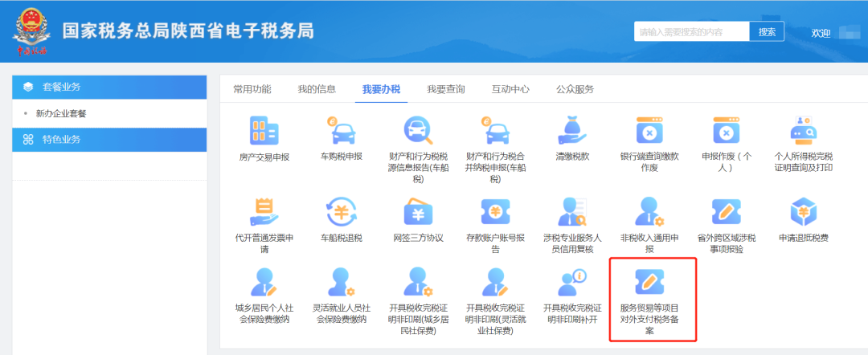
Task: Open 开具税收完税证明非印刷(城乡居民社保费) icon
Action: 418,282
